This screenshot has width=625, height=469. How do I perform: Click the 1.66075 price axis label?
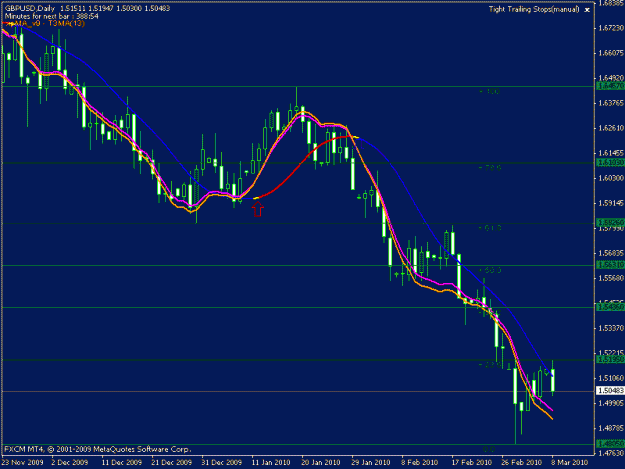pos(610,53)
